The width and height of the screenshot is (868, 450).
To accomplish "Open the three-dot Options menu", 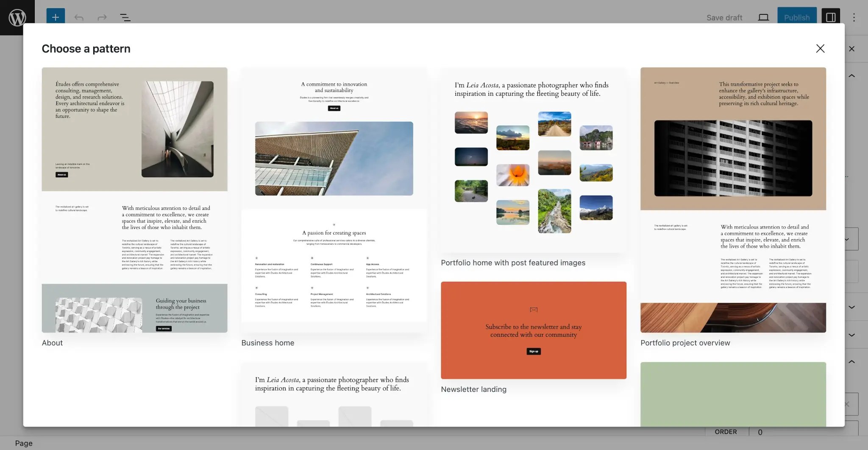I will [854, 17].
